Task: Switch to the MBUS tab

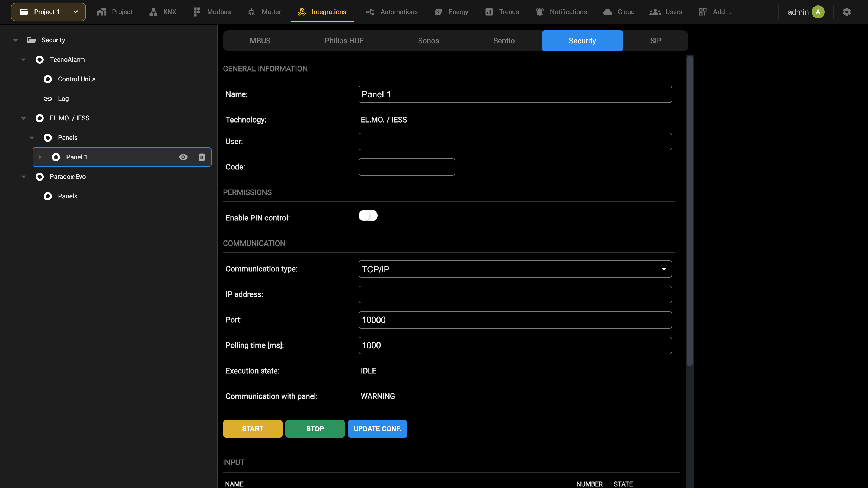Action: tap(260, 41)
